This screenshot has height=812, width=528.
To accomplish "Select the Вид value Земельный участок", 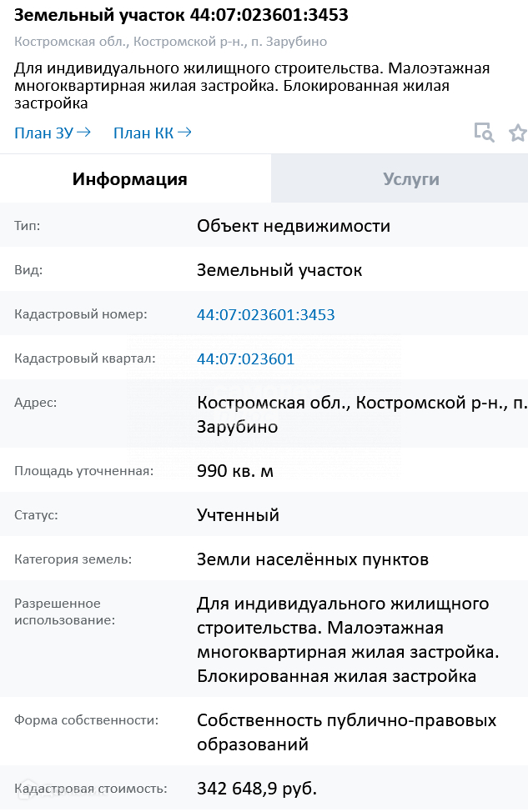I will pos(279,270).
